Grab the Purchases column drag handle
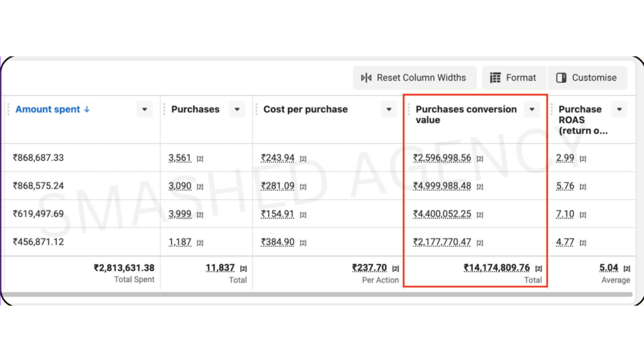The height and width of the screenshot is (362, 644). coord(165,109)
